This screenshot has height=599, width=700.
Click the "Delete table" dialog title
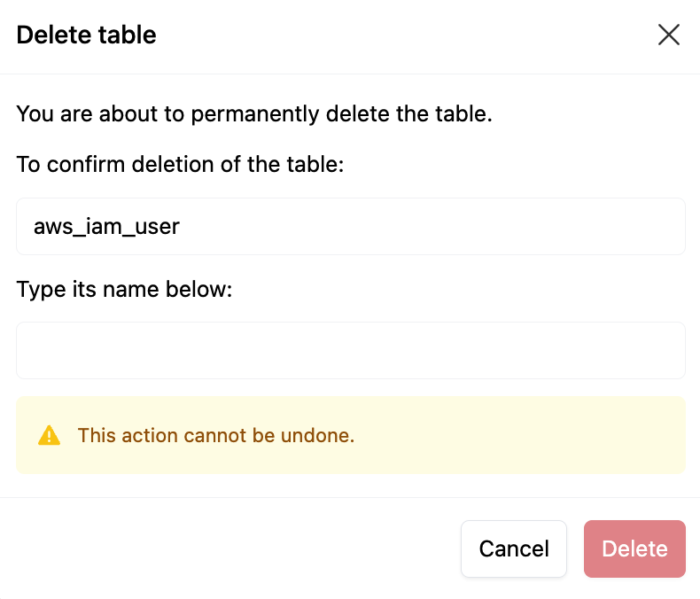[x=86, y=35]
